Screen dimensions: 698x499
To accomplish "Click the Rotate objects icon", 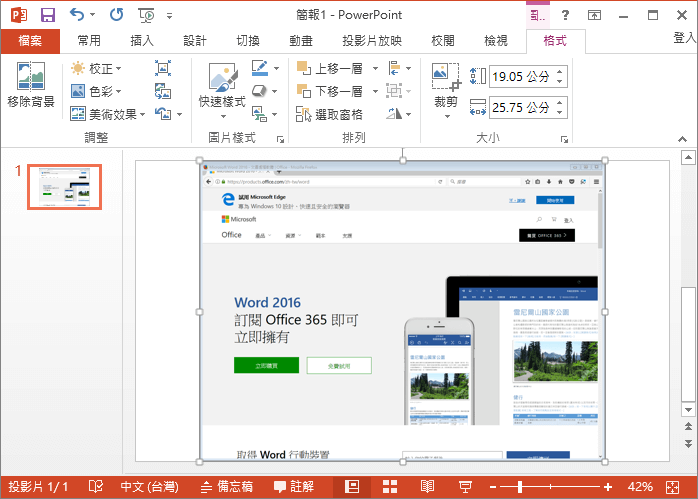I will pos(394,114).
